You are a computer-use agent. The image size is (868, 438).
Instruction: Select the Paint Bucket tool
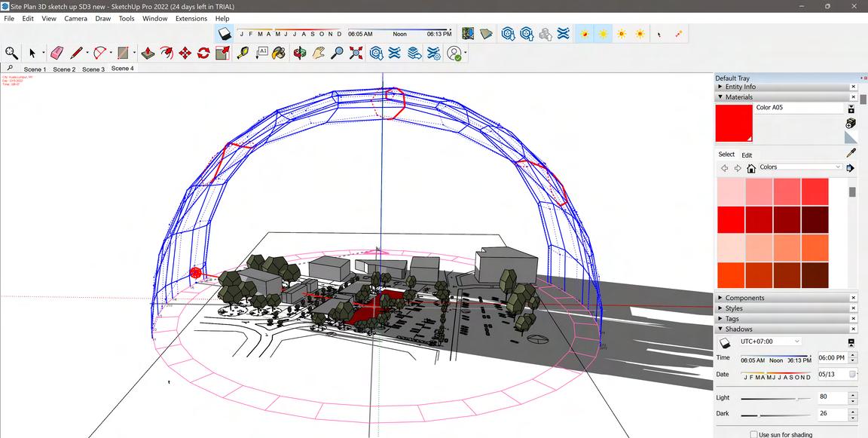279,53
